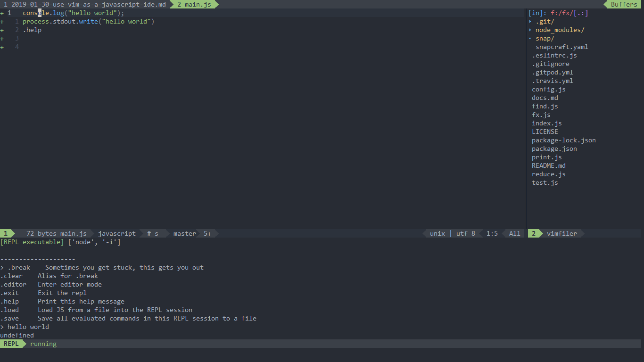Image resolution: width=644 pixels, height=362 pixels.
Task: Open test.js in vimfiler
Action: pos(545,182)
